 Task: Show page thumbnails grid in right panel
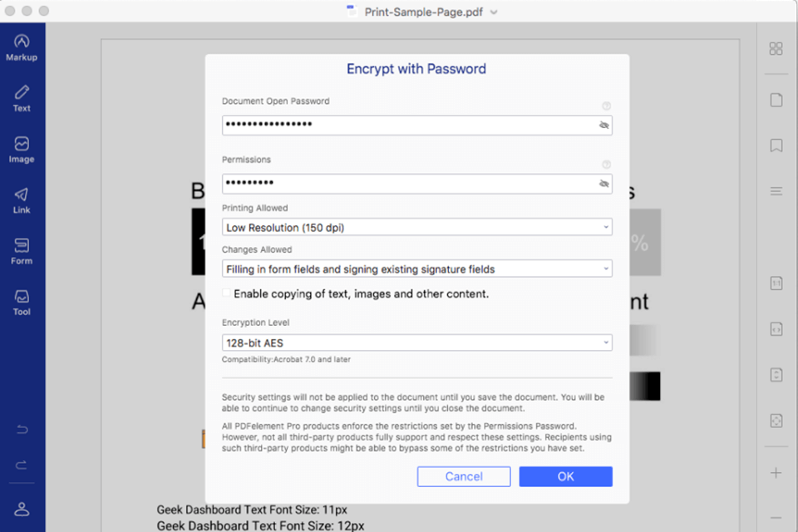point(776,49)
